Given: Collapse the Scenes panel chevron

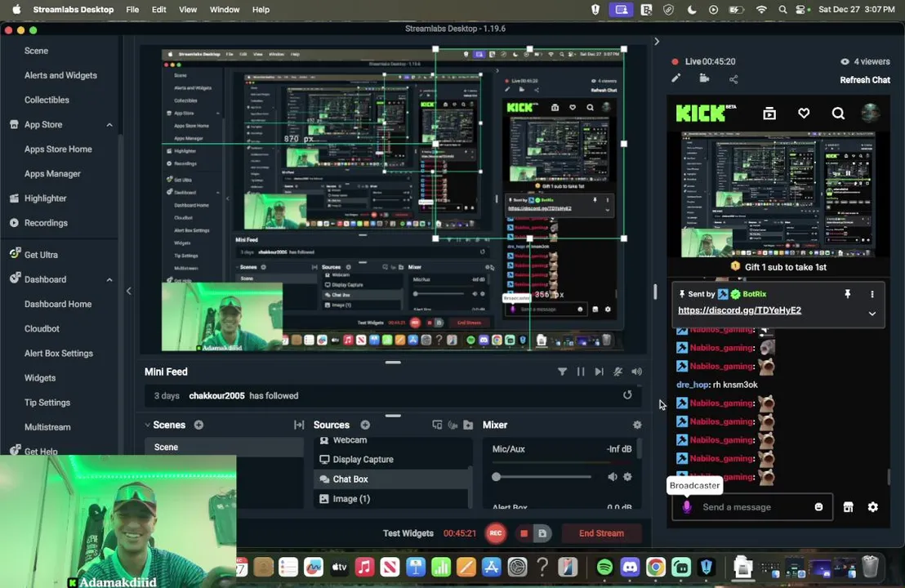Looking at the screenshot, I should pyautogui.click(x=148, y=425).
